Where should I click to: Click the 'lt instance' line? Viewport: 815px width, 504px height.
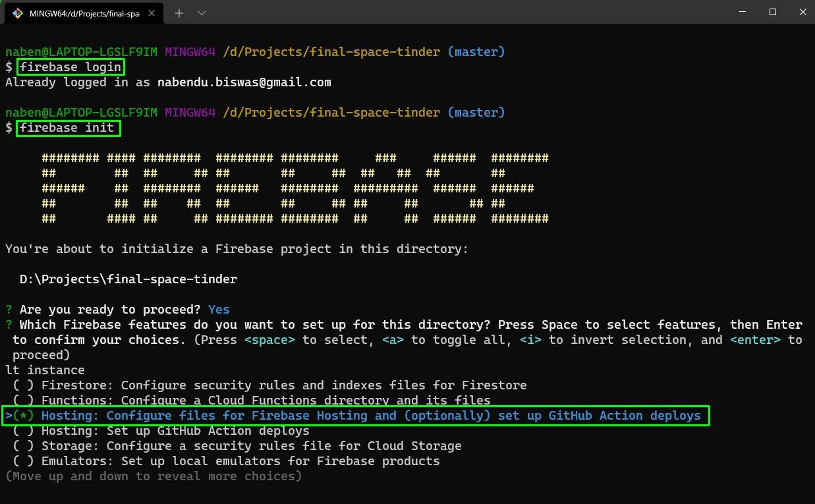click(45, 370)
